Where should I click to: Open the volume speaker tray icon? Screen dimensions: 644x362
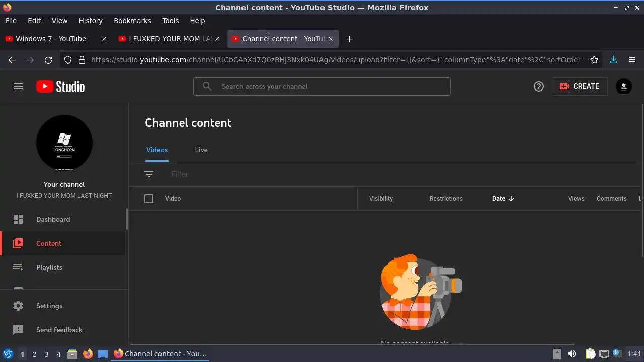point(572,354)
